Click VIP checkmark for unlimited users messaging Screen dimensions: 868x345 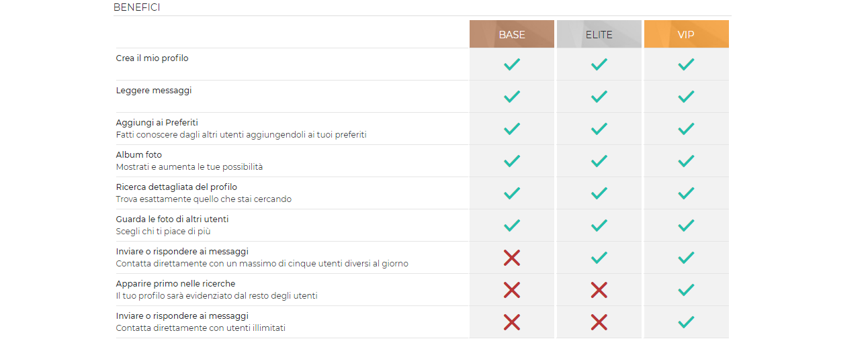click(x=686, y=322)
